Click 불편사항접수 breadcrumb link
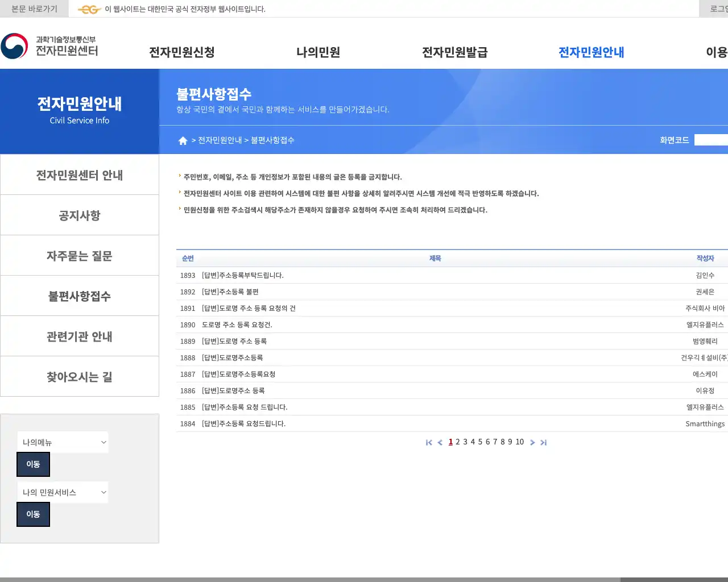728x582 pixels. [x=272, y=140]
